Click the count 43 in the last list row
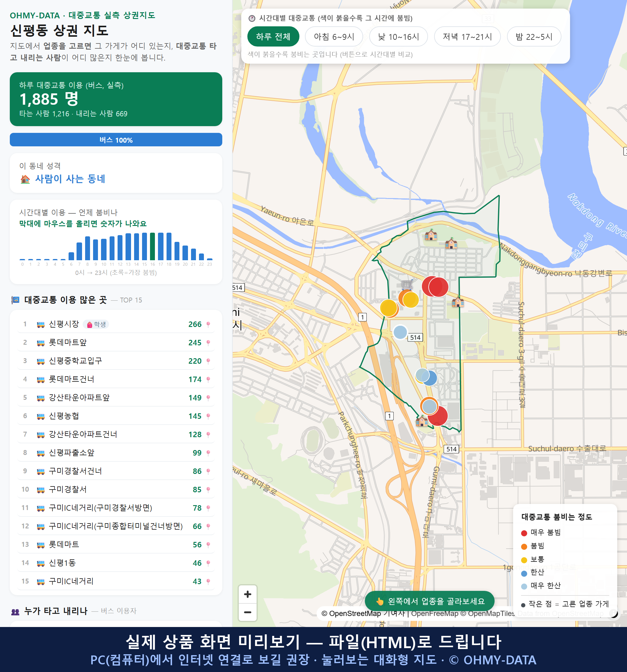 pyautogui.click(x=197, y=582)
